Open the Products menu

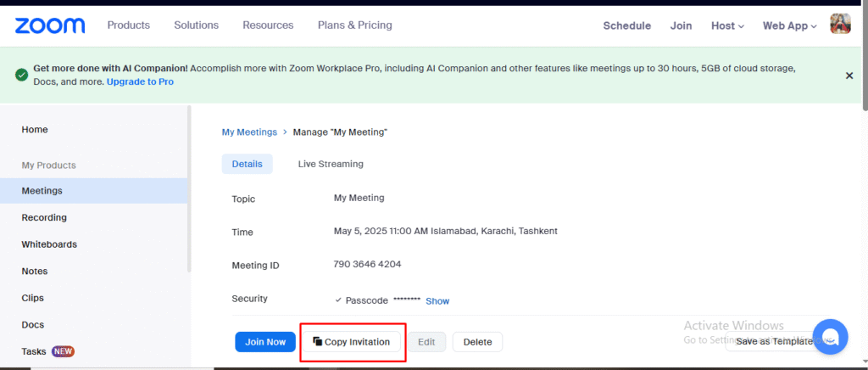[128, 25]
